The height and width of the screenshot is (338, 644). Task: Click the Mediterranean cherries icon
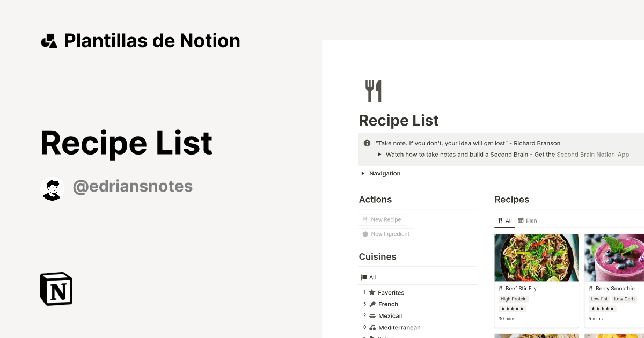click(x=372, y=327)
